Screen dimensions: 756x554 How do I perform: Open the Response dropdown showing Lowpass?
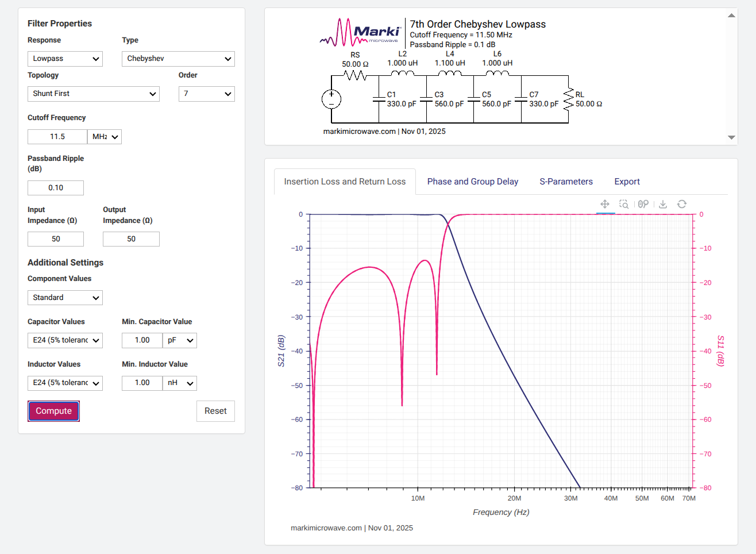65,59
